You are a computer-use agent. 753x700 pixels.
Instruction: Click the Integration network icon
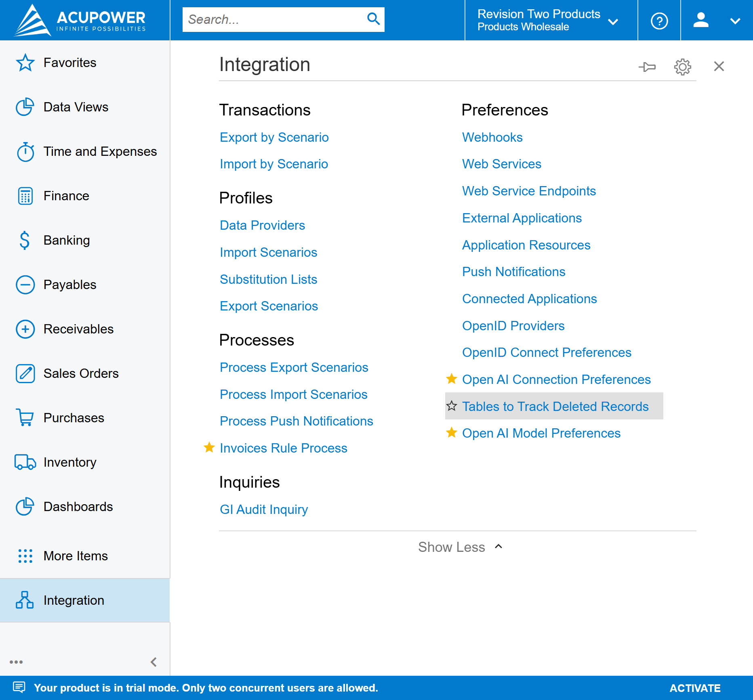[25, 600]
